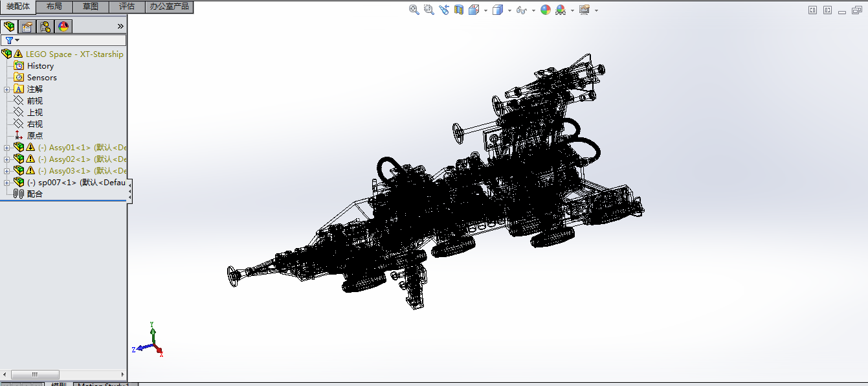Expand the sp007<1> component node
Image resolution: width=868 pixels, height=386 pixels.
(x=6, y=183)
